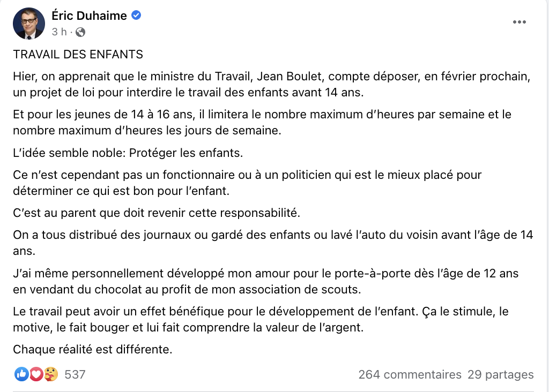Viewport: 549px width, 392px height.
Task: Click the care hugging-heart reaction icon
Action: pos(51,374)
